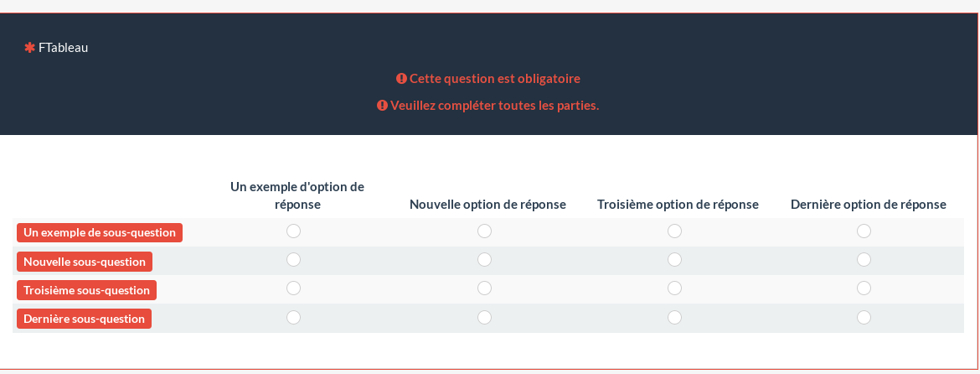Click the 'Un exemple de sous-question' label
Viewport: 980px width, 374px height.
click(x=100, y=232)
